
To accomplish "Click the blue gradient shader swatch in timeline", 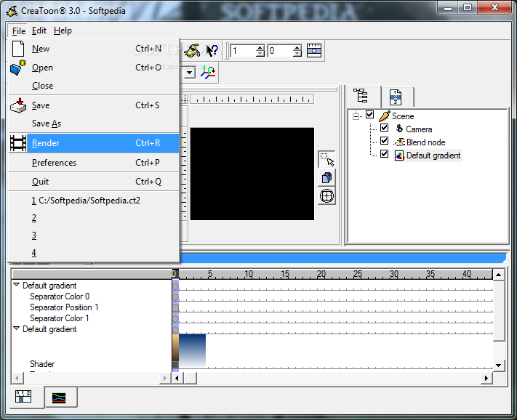I will (x=192, y=351).
